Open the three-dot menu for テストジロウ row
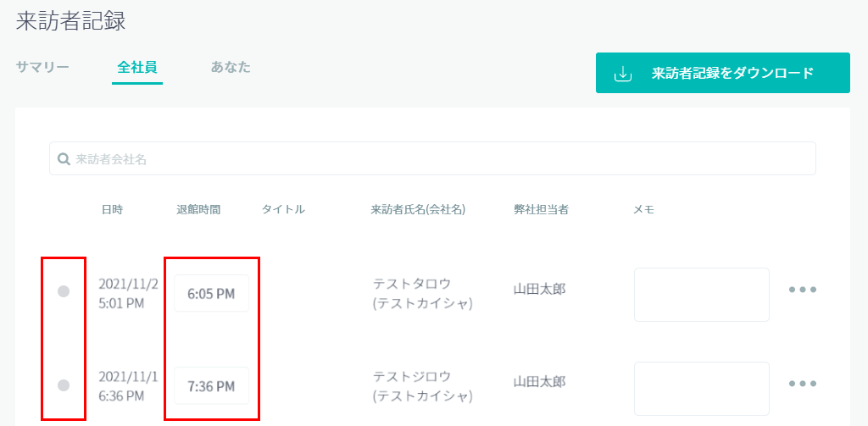The image size is (868, 426). coord(803,384)
